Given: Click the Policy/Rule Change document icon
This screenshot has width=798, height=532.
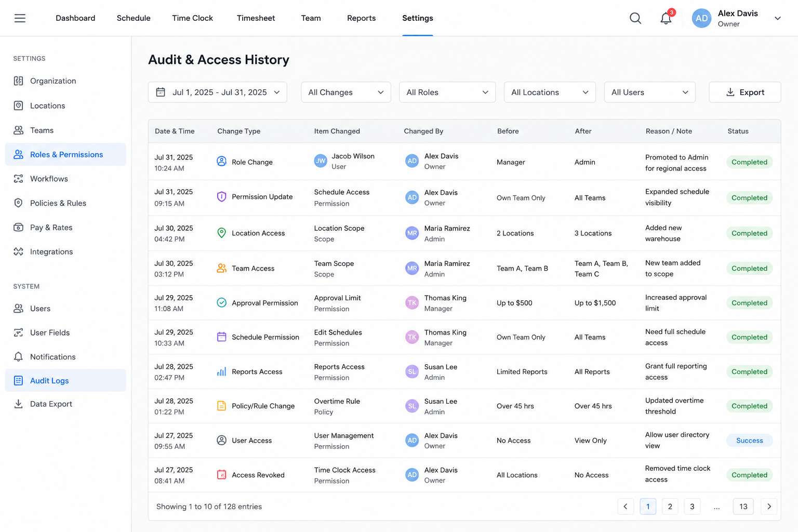Looking at the screenshot, I should click(221, 406).
